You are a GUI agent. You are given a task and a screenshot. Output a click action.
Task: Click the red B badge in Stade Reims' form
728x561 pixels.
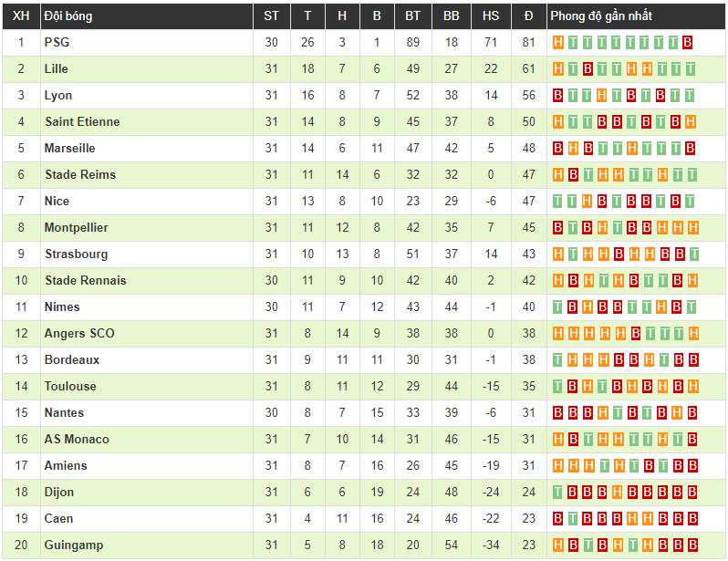tap(573, 174)
